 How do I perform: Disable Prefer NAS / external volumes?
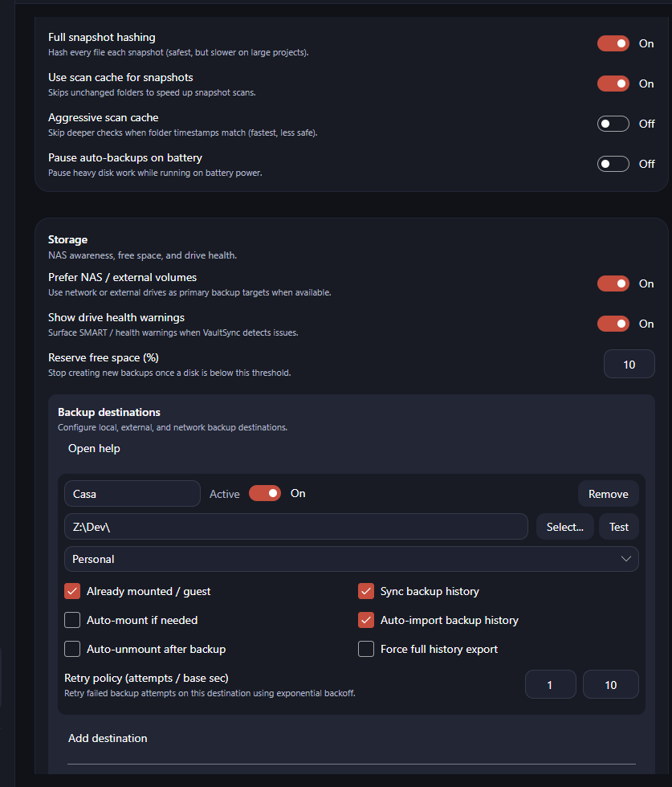click(613, 283)
